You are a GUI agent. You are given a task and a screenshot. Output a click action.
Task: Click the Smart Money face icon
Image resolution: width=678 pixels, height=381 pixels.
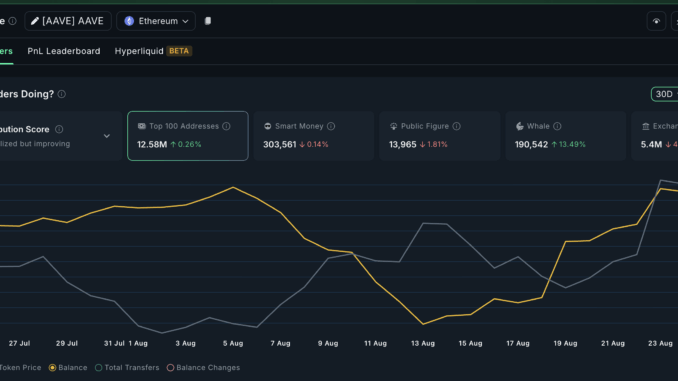click(268, 126)
